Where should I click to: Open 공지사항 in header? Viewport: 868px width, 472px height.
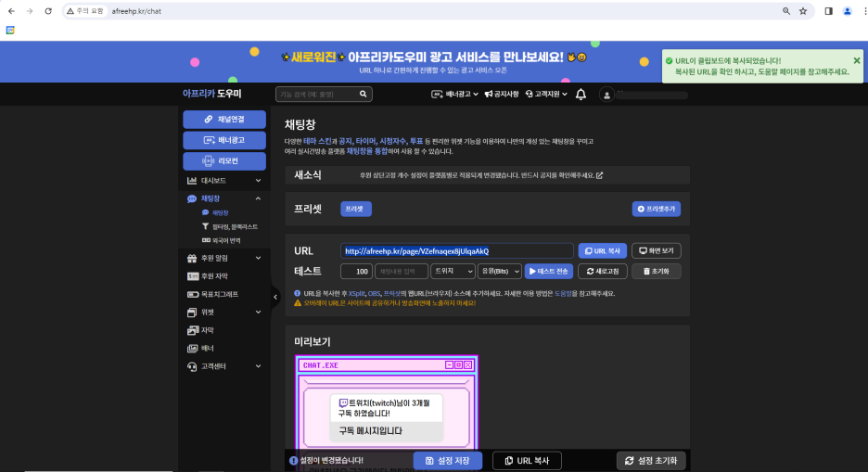point(502,94)
